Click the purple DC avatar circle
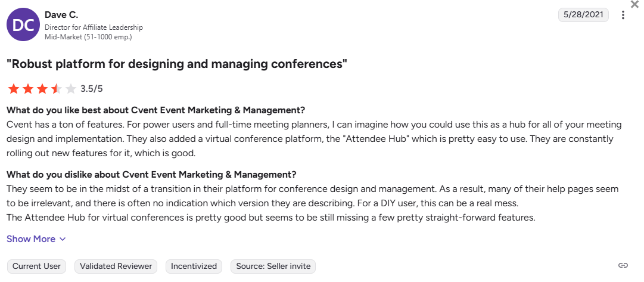644x282 pixels. point(23,25)
